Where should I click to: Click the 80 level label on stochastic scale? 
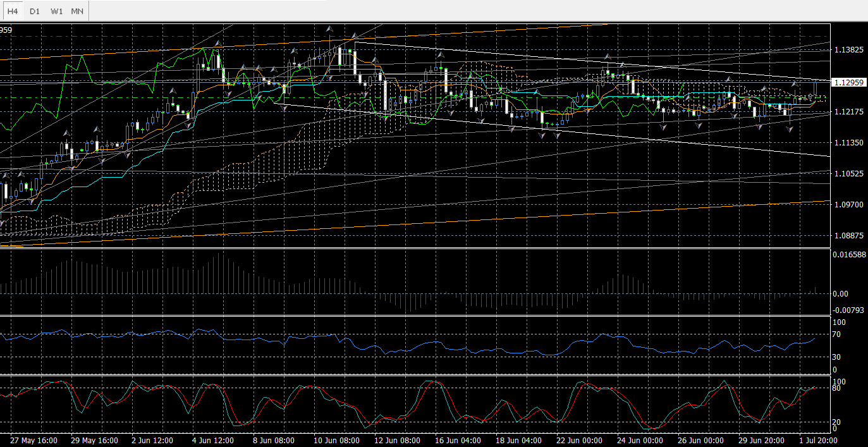pos(835,388)
